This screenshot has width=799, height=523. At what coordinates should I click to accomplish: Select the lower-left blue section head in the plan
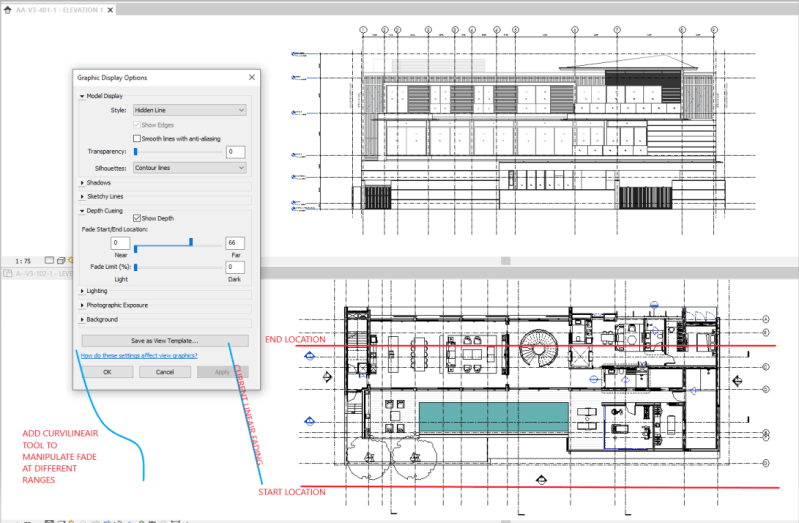coord(309,421)
